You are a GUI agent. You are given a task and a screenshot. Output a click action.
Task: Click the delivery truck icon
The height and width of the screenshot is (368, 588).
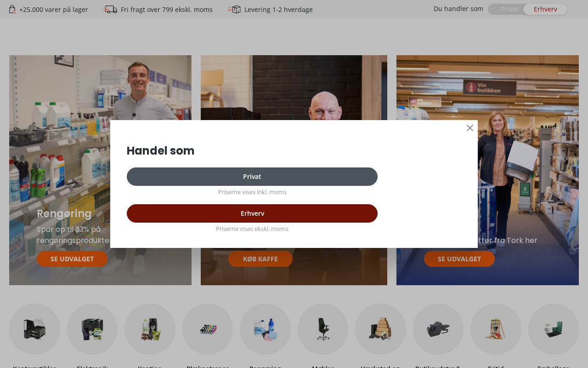[x=110, y=9]
